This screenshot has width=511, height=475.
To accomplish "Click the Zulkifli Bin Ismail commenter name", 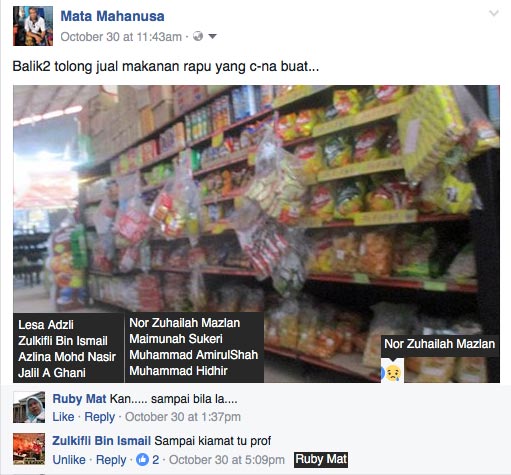I will tap(102, 441).
